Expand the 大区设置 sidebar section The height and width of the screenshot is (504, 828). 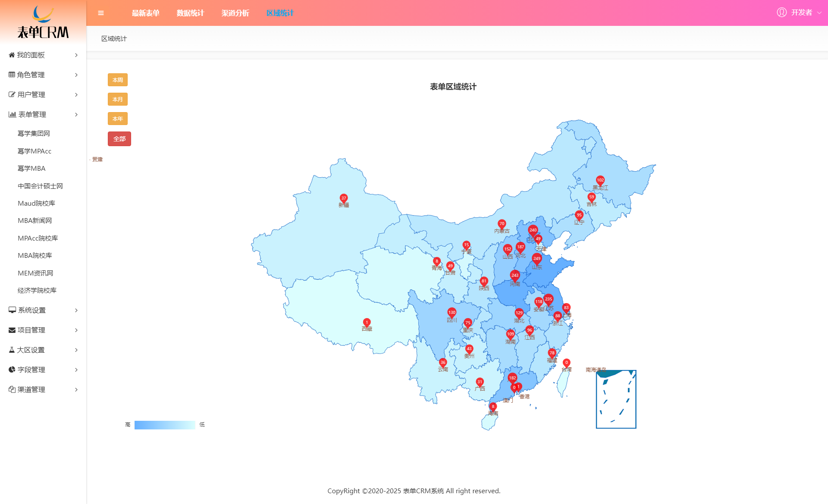coord(43,350)
